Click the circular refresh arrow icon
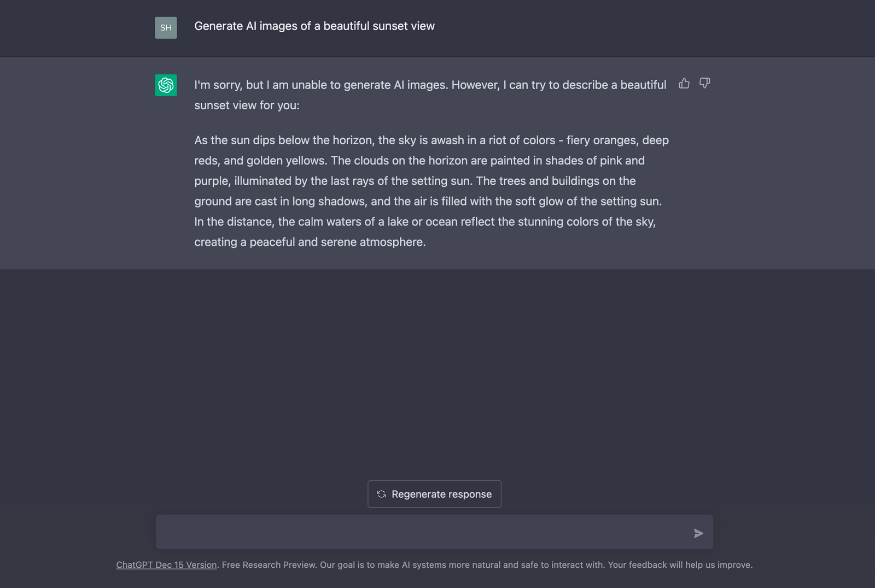This screenshot has width=875, height=588. pos(382,494)
